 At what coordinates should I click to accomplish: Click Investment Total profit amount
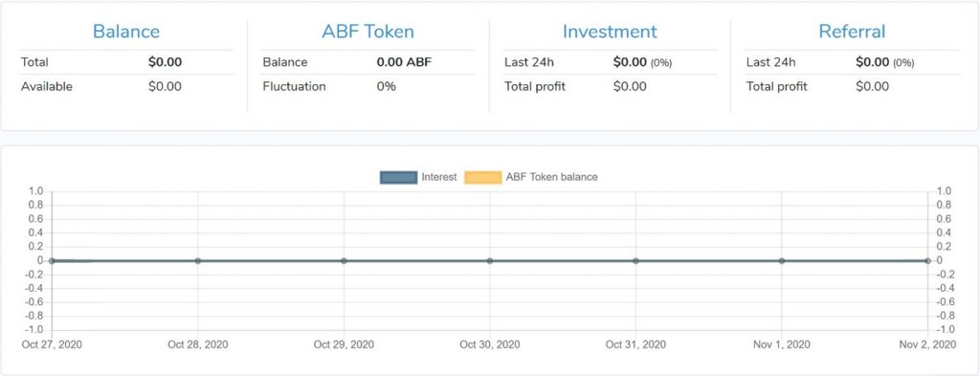point(630,86)
